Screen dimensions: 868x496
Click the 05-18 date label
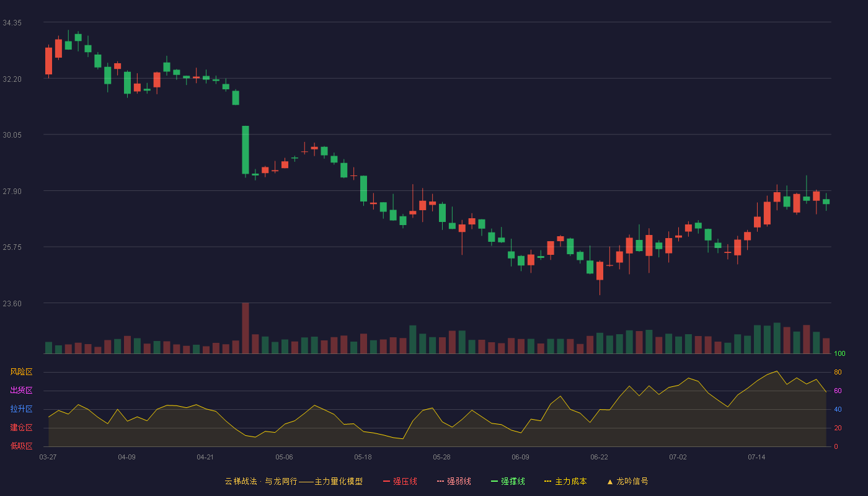[x=363, y=457]
